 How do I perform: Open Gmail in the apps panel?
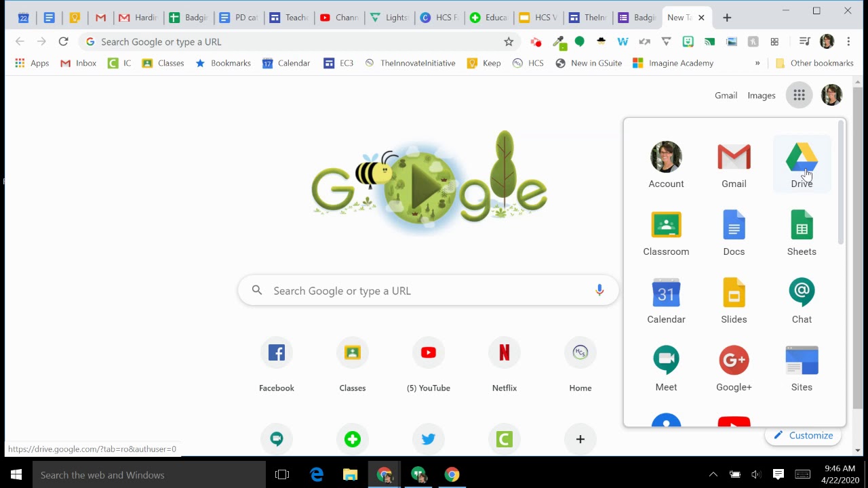tap(734, 164)
